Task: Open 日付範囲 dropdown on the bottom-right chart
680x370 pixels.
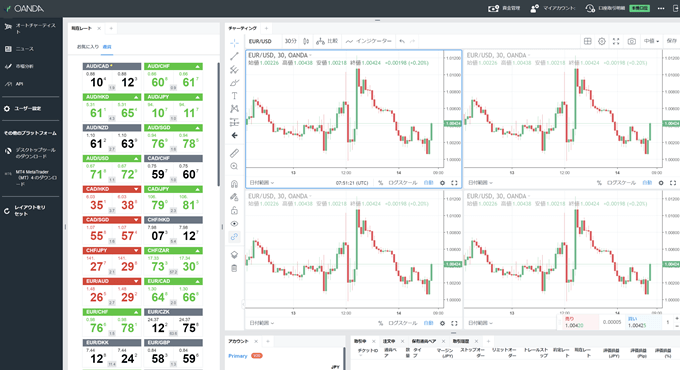Action: pyautogui.click(x=480, y=323)
